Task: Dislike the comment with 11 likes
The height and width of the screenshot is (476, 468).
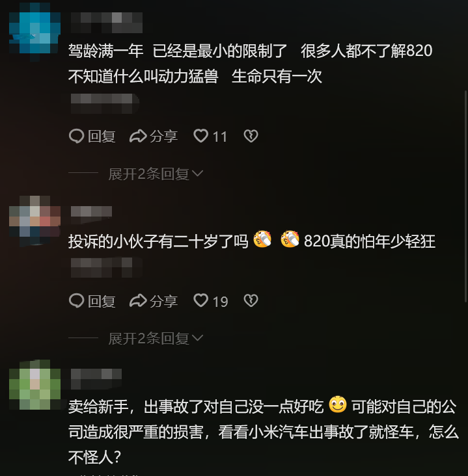Action: 251,136
